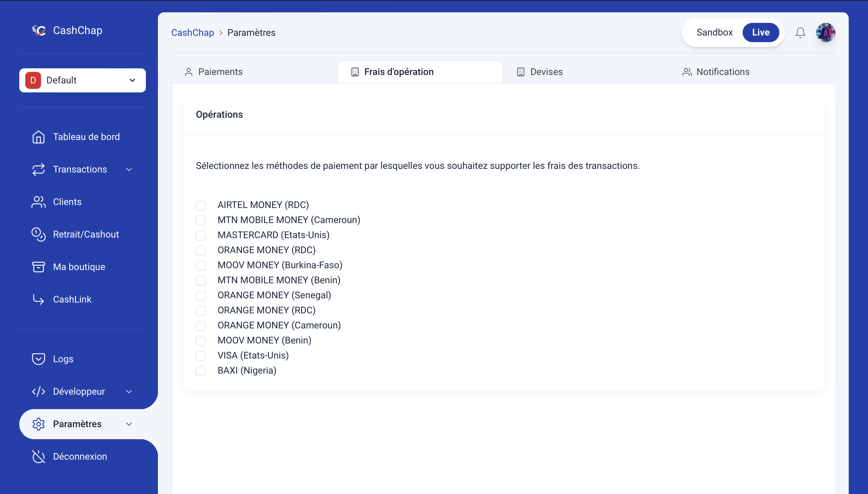Switch to the Paiements tab

(220, 72)
